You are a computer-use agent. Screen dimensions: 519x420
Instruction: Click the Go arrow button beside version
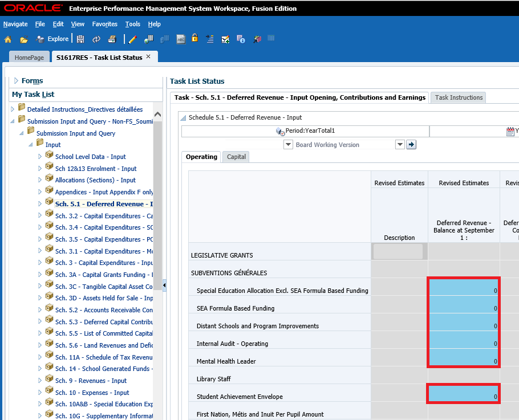[x=411, y=145]
